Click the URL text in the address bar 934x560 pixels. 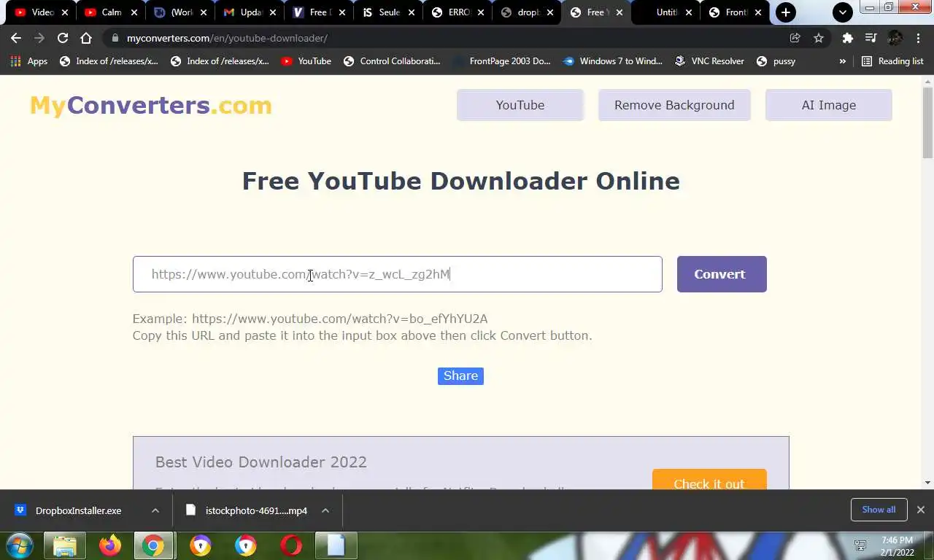coord(227,38)
